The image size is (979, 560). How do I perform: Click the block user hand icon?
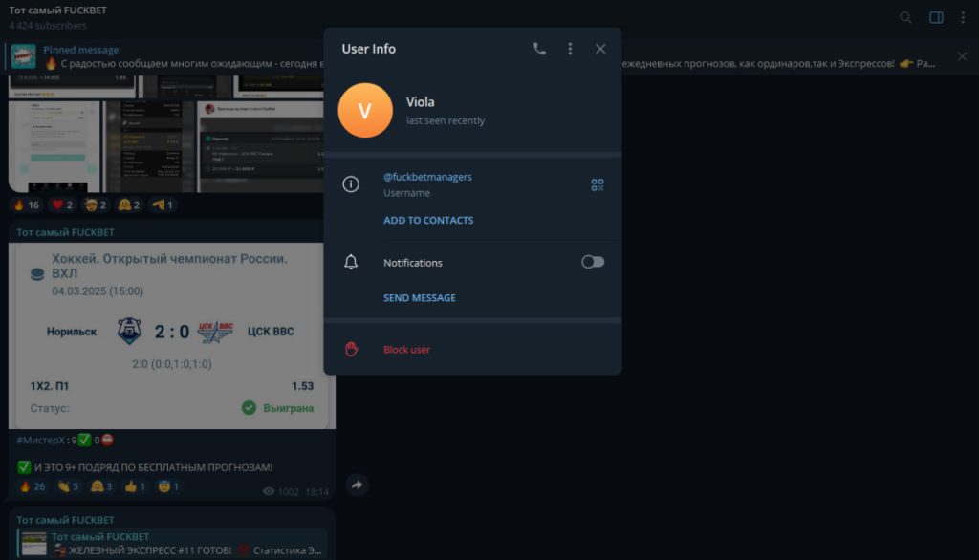pyautogui.click(x=352, y=349)
